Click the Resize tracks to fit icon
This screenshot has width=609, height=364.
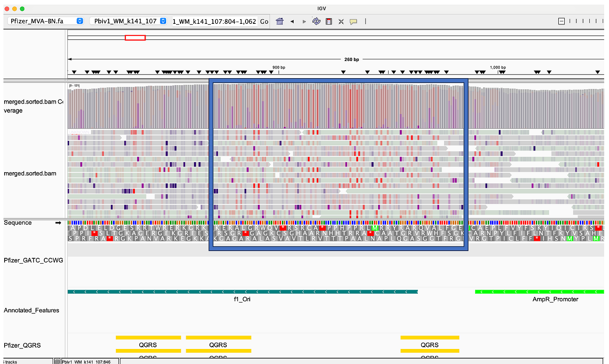(x=341, y=21)
